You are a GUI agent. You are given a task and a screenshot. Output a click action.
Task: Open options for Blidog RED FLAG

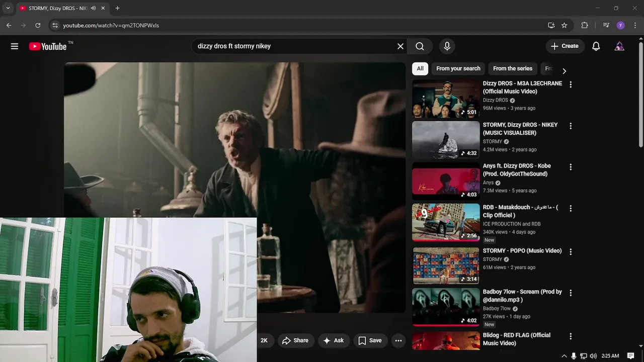(x=571, y=336)
